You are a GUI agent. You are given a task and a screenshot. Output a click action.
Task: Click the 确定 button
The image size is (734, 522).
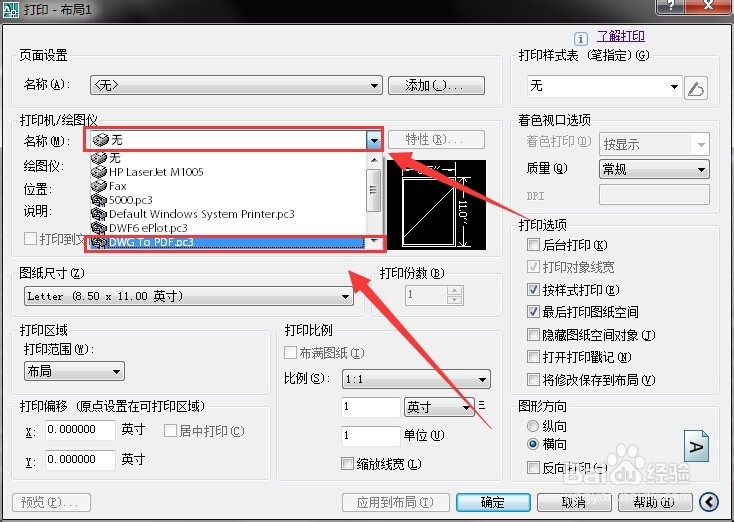pos(493,502)
